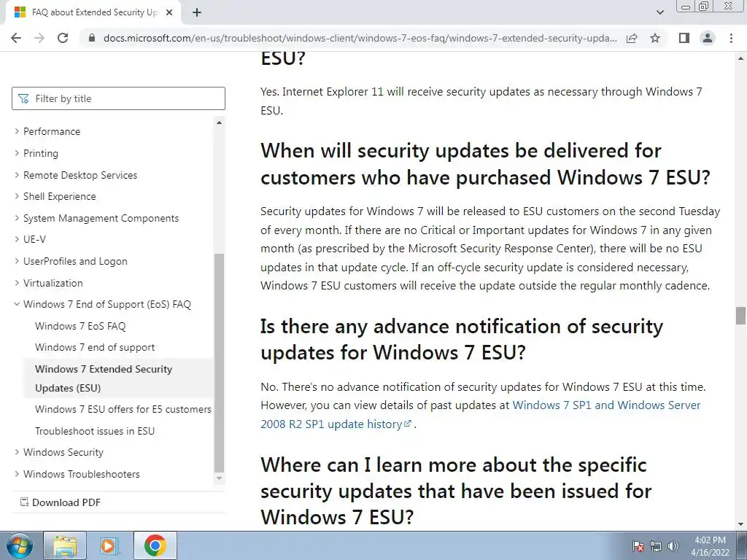Image resolution: width=747 pixels, height=560 pixels.
Task: Open Windows 7 EoS FAQ page
Action: [80, 326]
